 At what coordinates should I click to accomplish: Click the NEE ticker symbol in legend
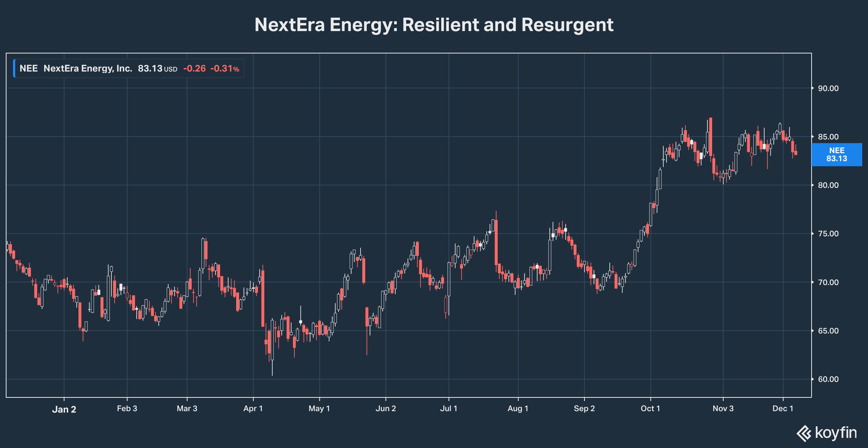pyautogui.click(x=29, y=69)
